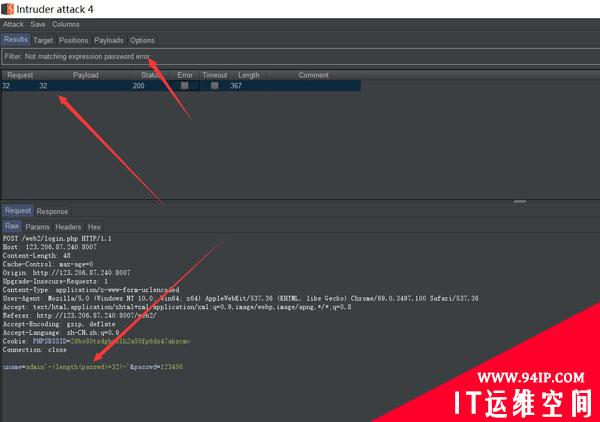Open the Request message tab
This screenshot has width=600, height=422.
pyautogui.click(x=18, y=211)
